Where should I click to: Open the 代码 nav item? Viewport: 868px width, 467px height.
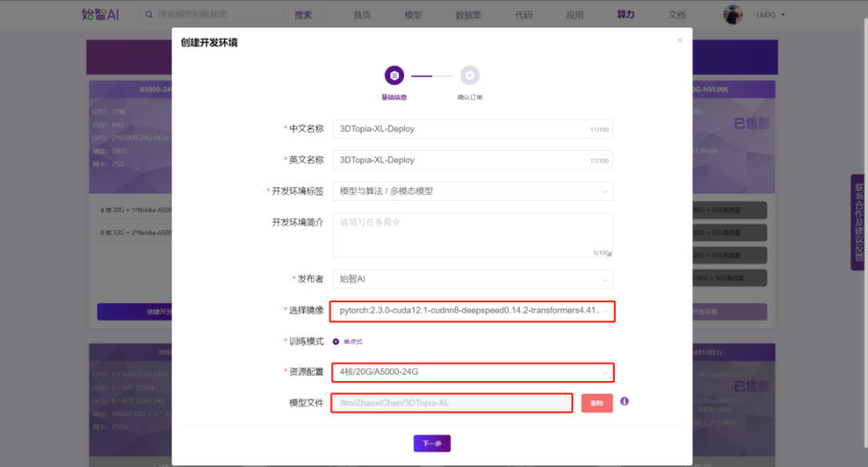(524, 15)
